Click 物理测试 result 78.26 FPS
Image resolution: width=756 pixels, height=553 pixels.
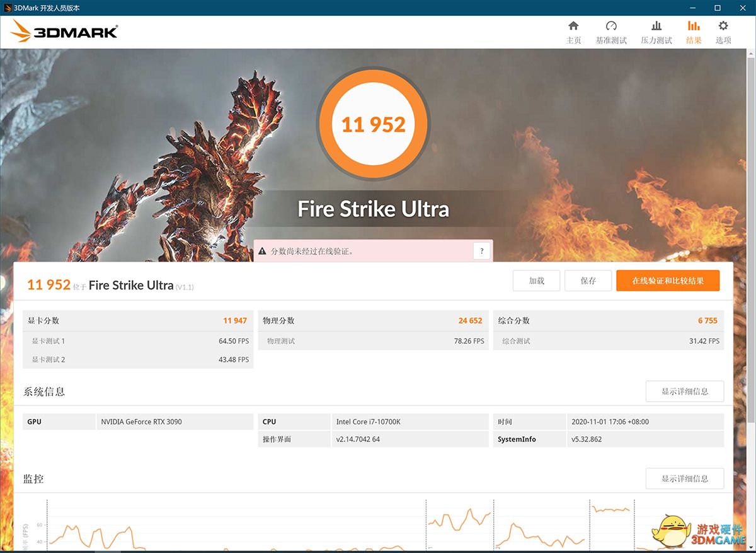469,341
